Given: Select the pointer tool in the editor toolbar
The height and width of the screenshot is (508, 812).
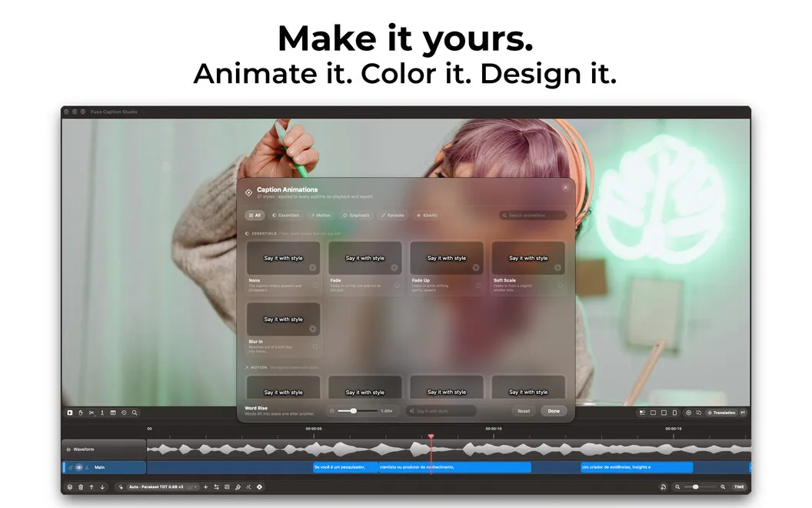Looking at the screenshot, I should (x=70, y=413).
